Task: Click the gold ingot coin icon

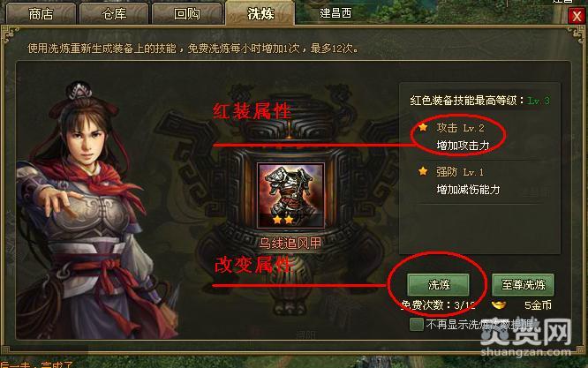Action: click(x=499, y=305)
